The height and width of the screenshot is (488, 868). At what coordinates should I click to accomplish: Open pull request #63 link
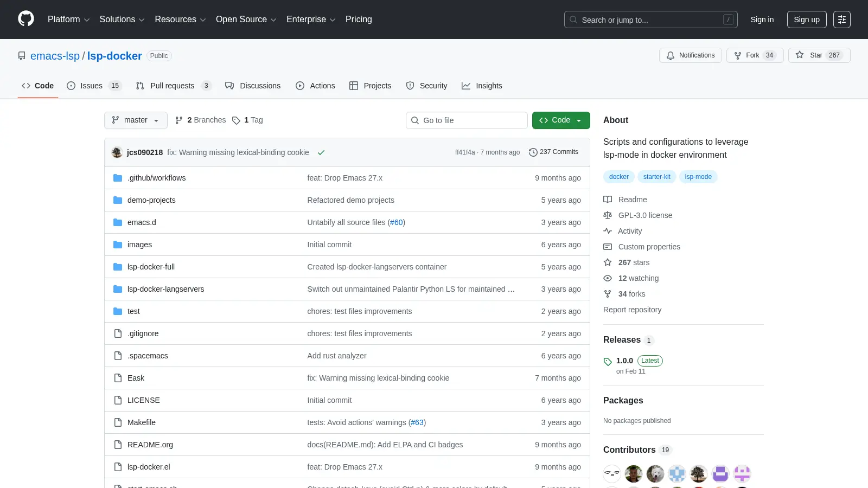417,422
